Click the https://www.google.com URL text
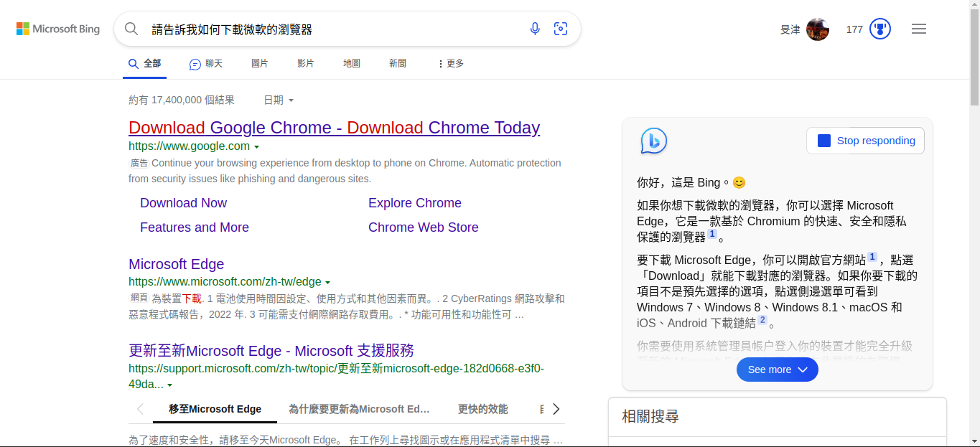980x447 pixels. coord(190,146)
